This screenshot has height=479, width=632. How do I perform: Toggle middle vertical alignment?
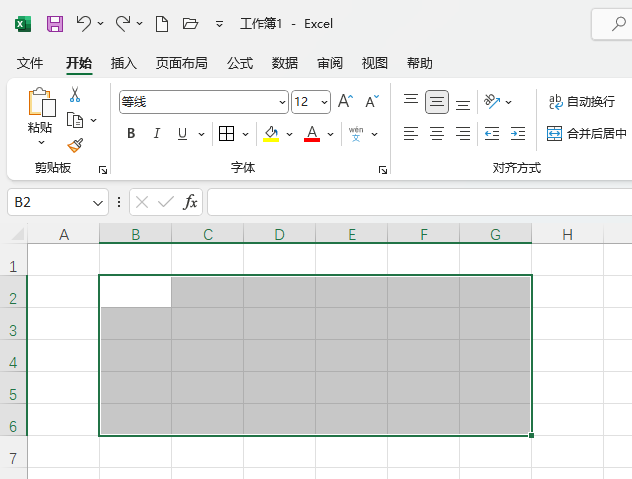437,101
